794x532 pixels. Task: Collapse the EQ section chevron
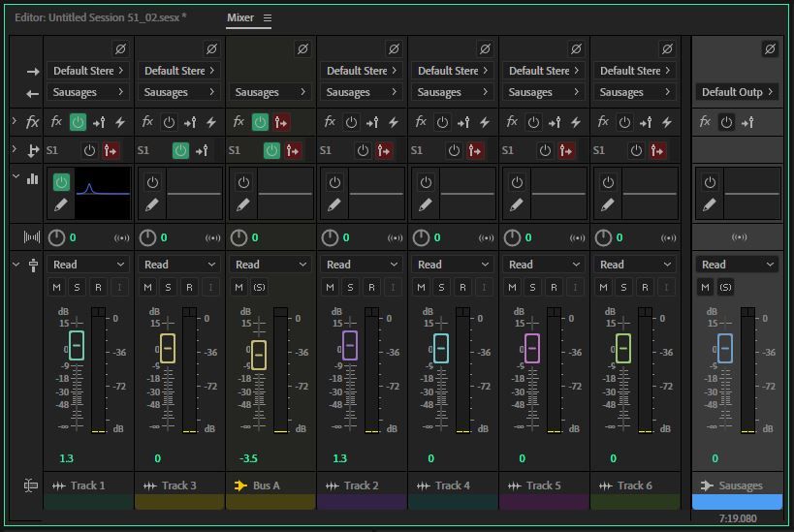[x=16, y=176]
